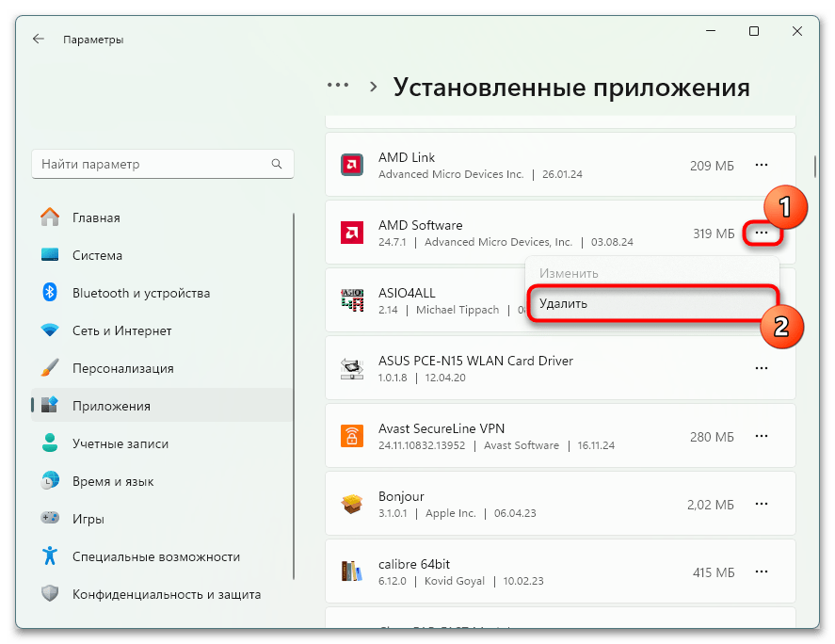Open Персонализация in the sidebar
Image resolution: width=835 pixels, height=644 pixels.
coord(162,369)
